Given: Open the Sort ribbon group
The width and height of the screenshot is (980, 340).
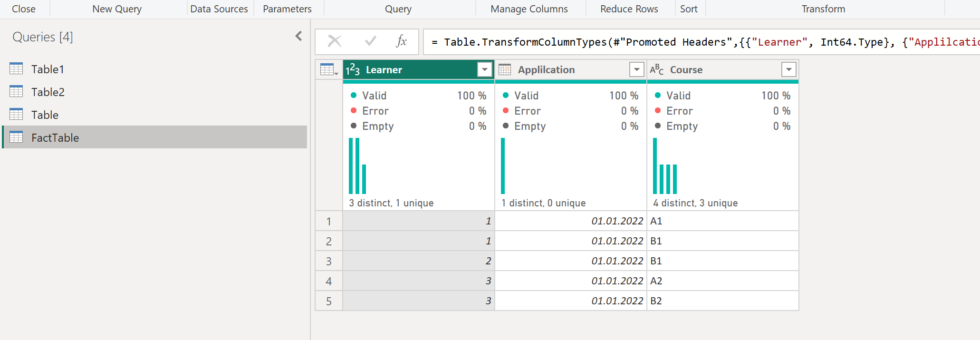Looking at the screenshot, I should click(x=689, y=9).
